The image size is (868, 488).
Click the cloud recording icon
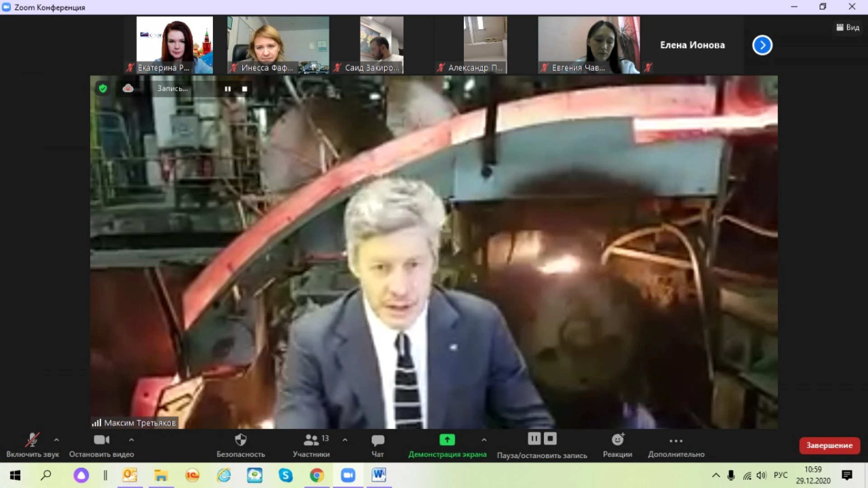(x=128, y=89)
